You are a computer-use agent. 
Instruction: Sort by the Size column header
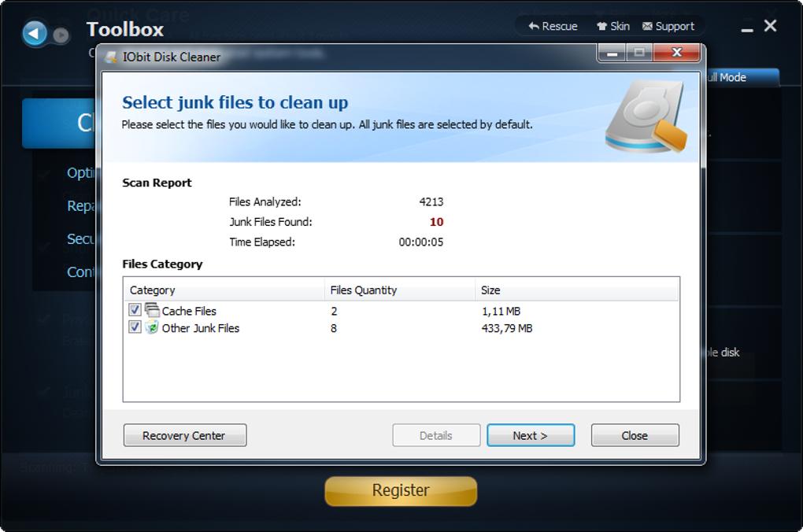click(576, 290)
